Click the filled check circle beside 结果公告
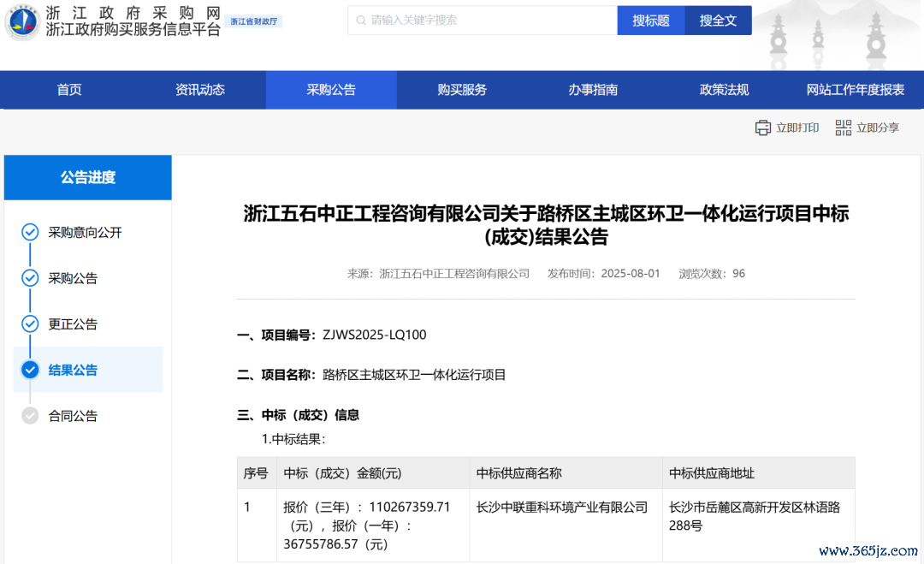 click(30, 370)
